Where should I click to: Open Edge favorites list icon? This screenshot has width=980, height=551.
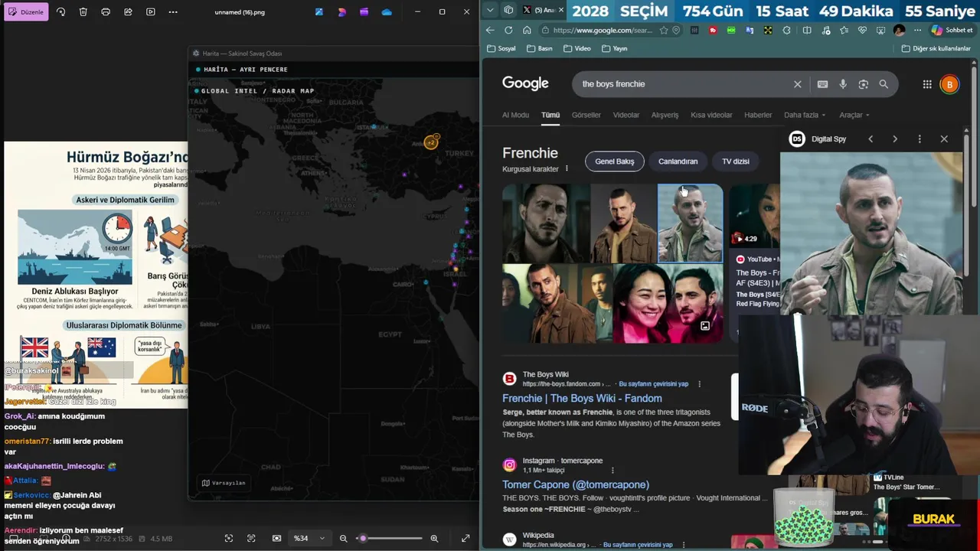[x=844, y=31]
